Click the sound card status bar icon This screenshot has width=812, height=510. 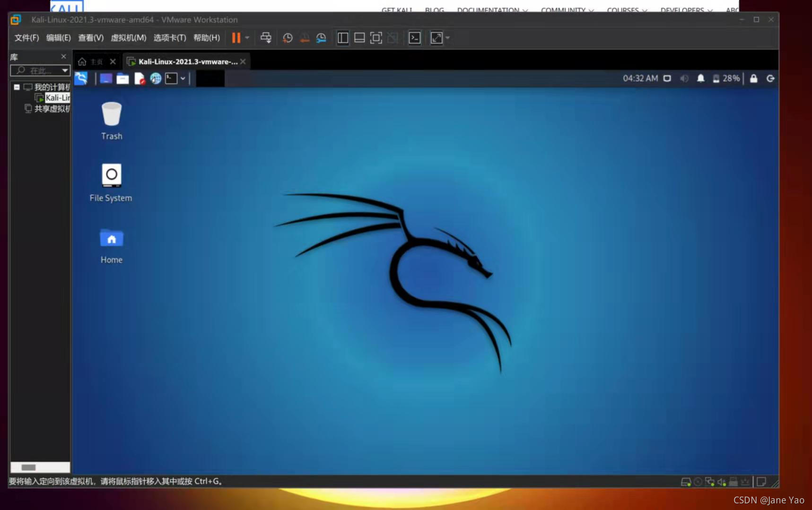[721, 482]
